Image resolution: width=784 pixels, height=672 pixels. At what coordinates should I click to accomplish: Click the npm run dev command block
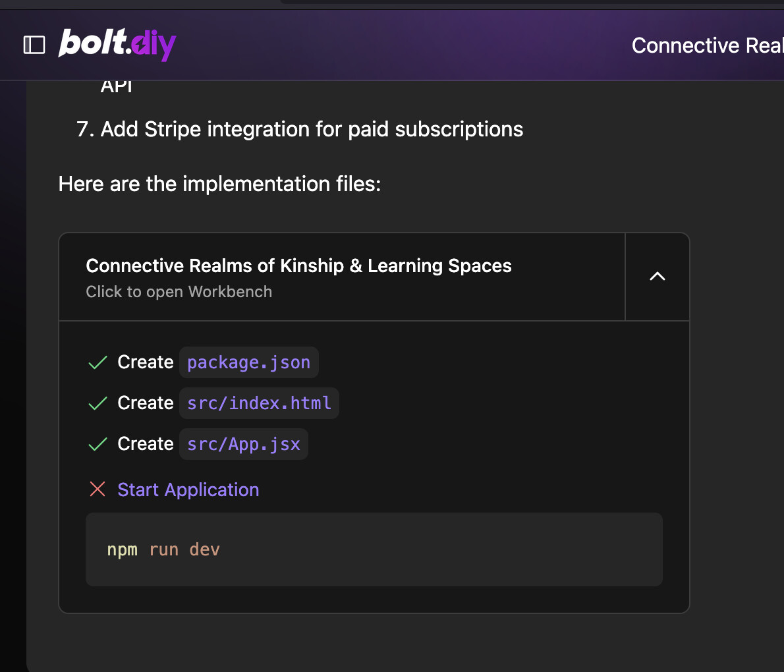pyautogui.click(x=374, y=549)
